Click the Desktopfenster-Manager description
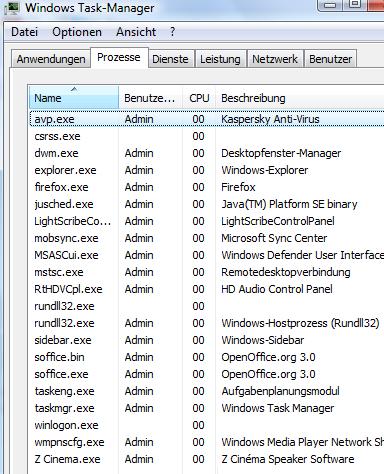This screenshot has width=384, height=474. coord(281,153)
